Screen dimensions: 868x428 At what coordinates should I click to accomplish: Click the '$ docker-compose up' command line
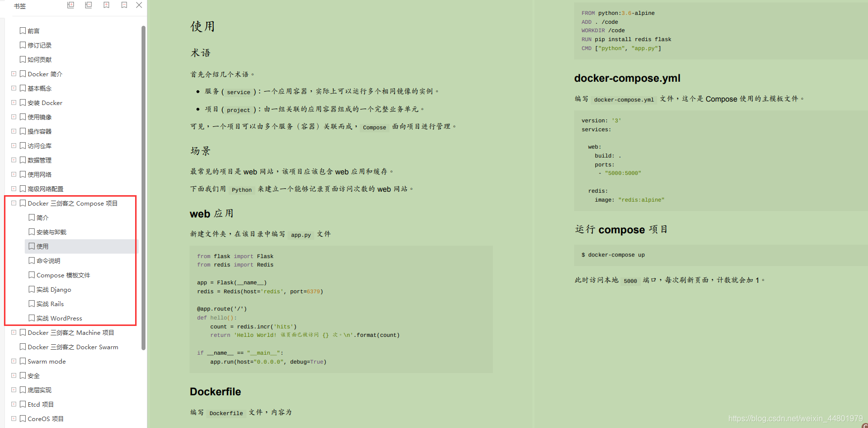613,255
